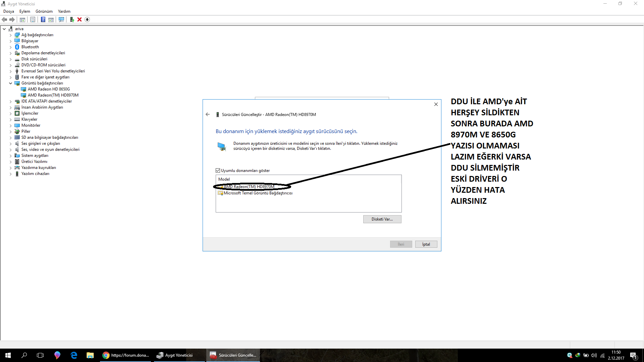
Task: Expand the Bluetooth tree node
Action: [x=10, y=47]
